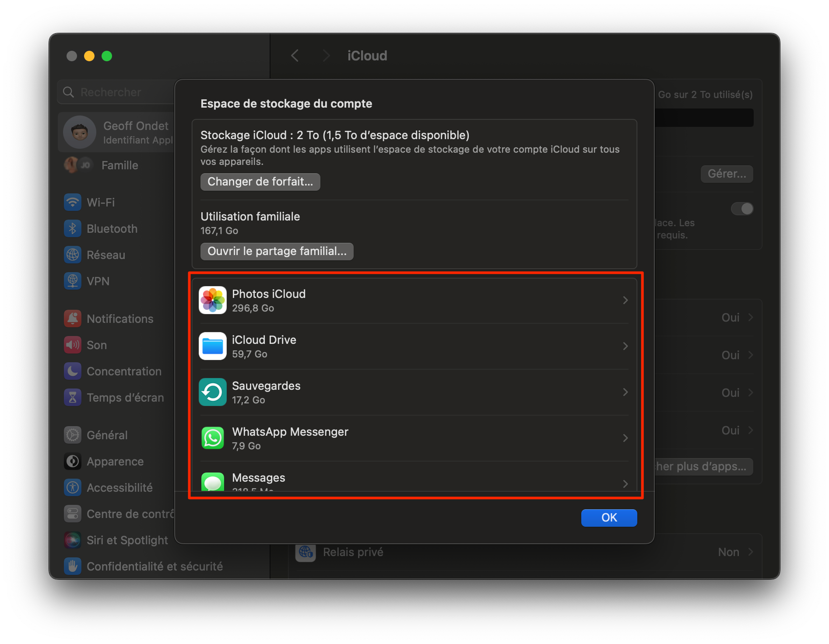Focus the Rechercher search field
Screen dimensions: 829x644
tap(116, 92)
